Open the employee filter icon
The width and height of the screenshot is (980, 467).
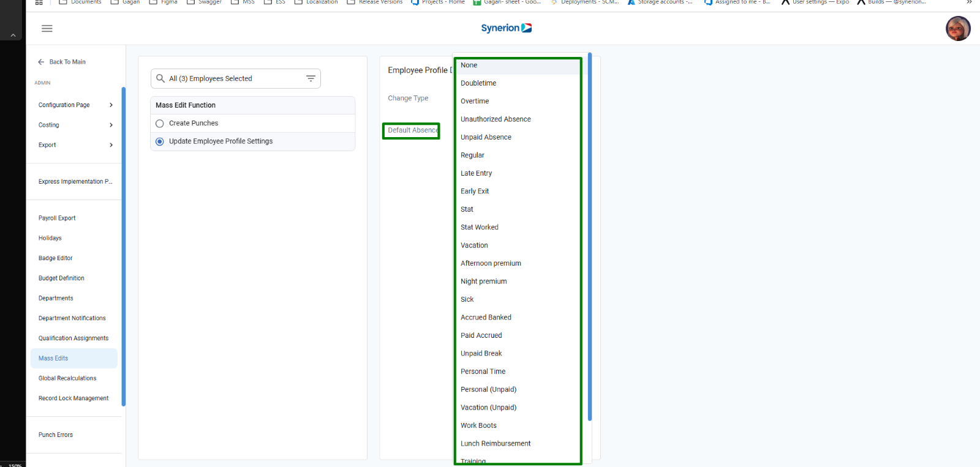click(x=311, y=78)
